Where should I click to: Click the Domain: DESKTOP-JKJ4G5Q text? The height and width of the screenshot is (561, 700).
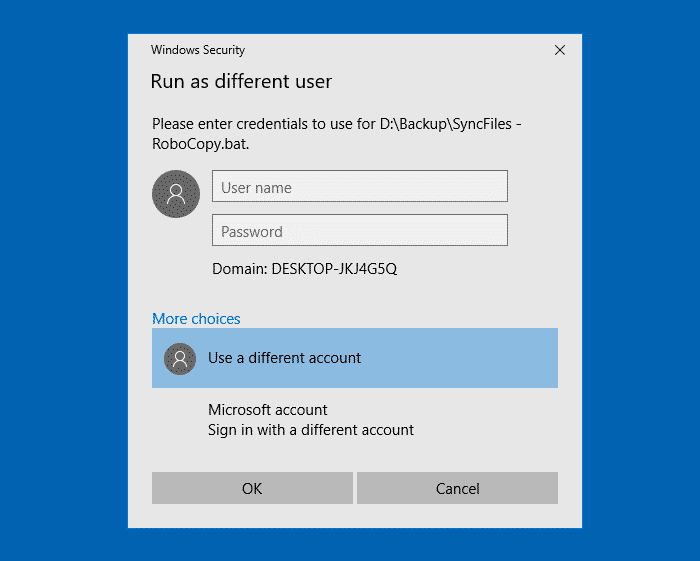[x=304, y=269]
